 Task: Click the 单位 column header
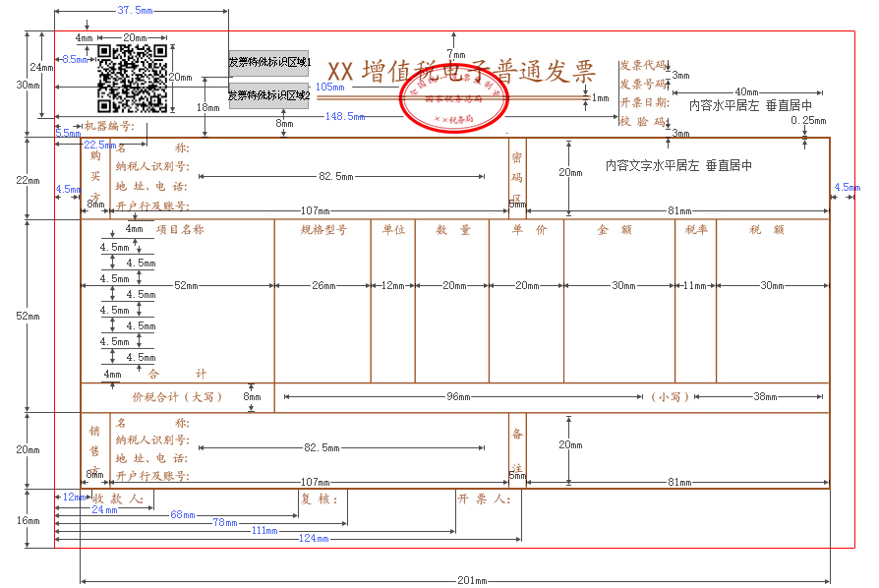(x=393, y=229)
